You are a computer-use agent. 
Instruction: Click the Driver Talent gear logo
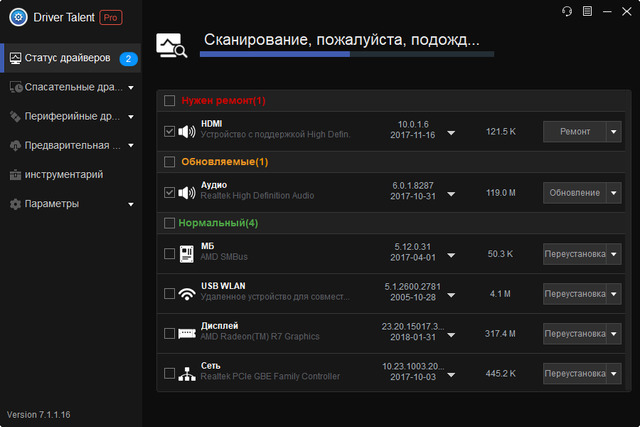17,17
